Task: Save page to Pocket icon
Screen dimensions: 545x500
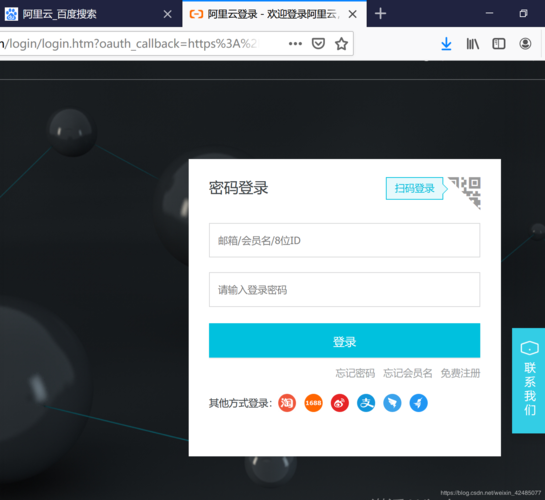Action: point(318,44)
